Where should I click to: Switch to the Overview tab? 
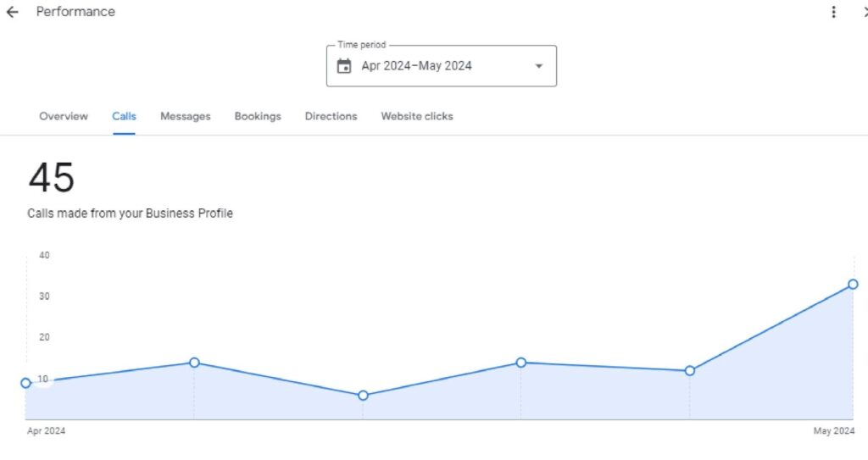[x=64, y=116]
